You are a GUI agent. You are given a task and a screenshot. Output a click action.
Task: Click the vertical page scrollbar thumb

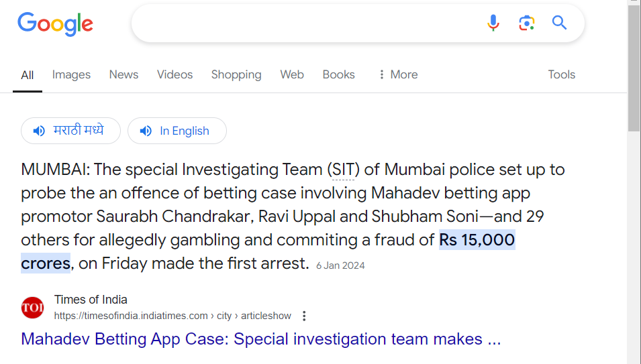tap(634, 68)
